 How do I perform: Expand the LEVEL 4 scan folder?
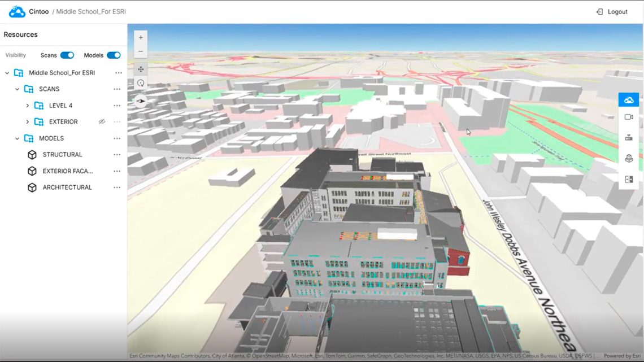[x=27, y=105]
